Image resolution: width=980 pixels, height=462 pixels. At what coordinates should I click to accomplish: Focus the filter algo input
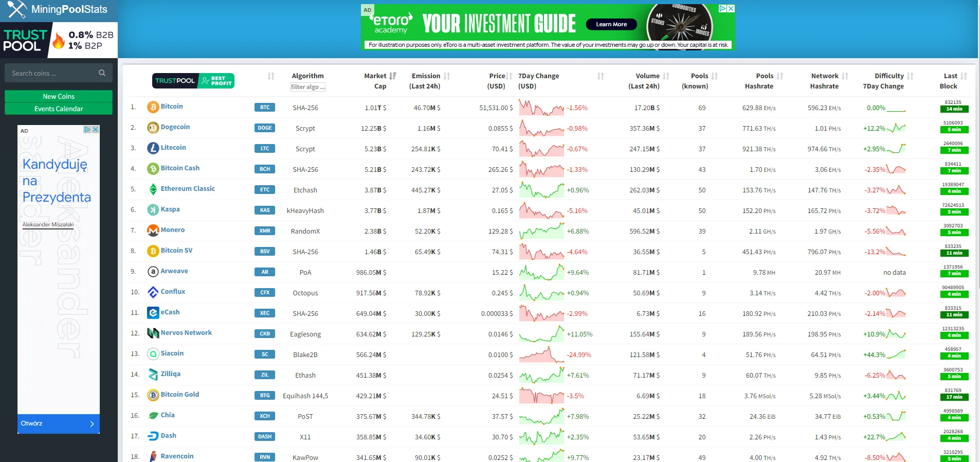[308, 87]
